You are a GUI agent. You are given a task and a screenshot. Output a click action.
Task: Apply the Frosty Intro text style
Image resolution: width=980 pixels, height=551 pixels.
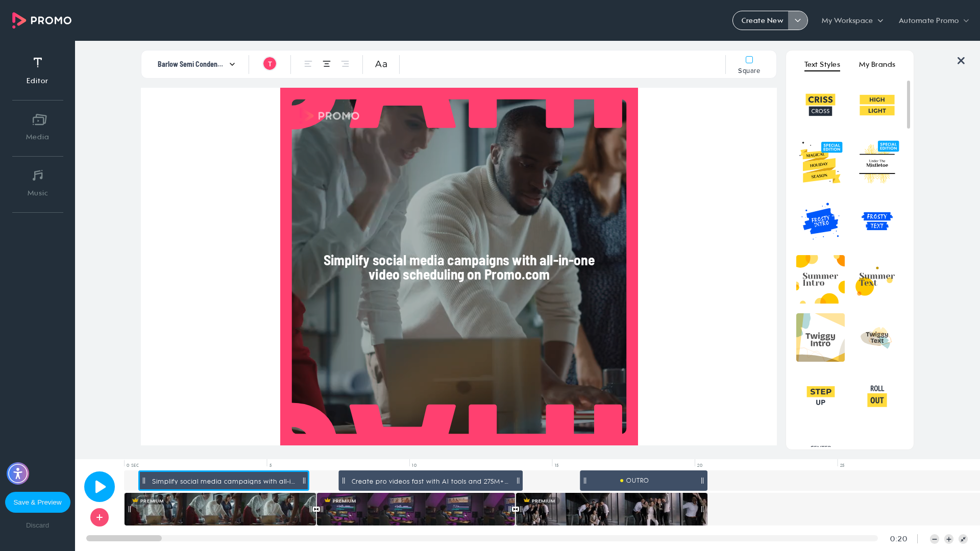pos(820,221)
